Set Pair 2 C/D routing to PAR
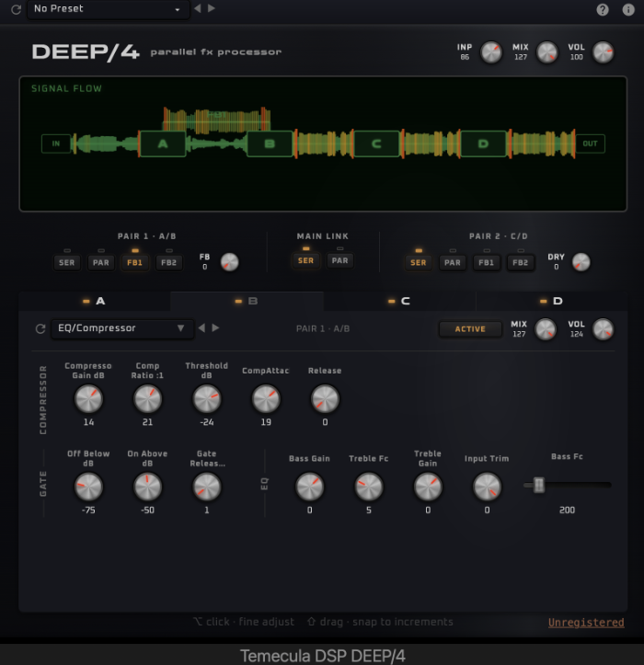The width and height of the screenshot is (644, 665). [x=453, y=262]
